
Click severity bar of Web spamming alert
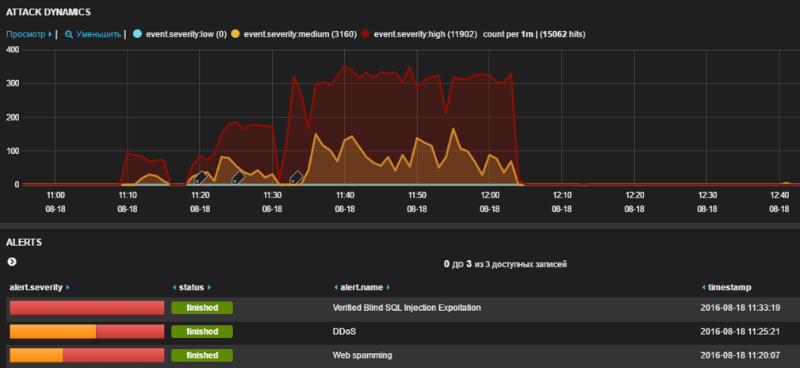pyautogui.click(x=87, y=355)
